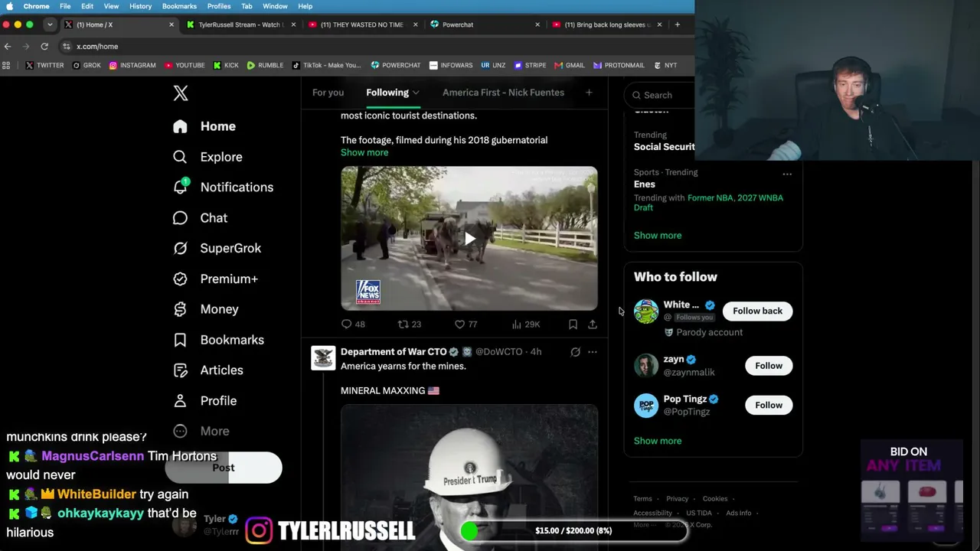The width and height of the screenshot is (980, 551).
Task: Close the Home / X browser tab
Action: point(171,24)
